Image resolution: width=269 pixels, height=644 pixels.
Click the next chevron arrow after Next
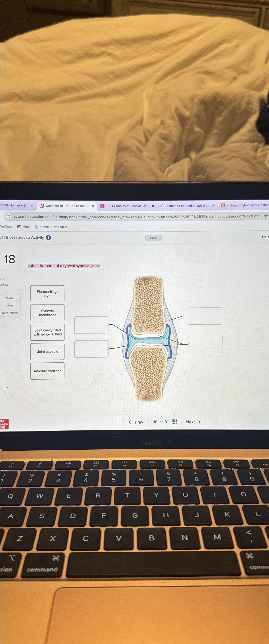200,422
